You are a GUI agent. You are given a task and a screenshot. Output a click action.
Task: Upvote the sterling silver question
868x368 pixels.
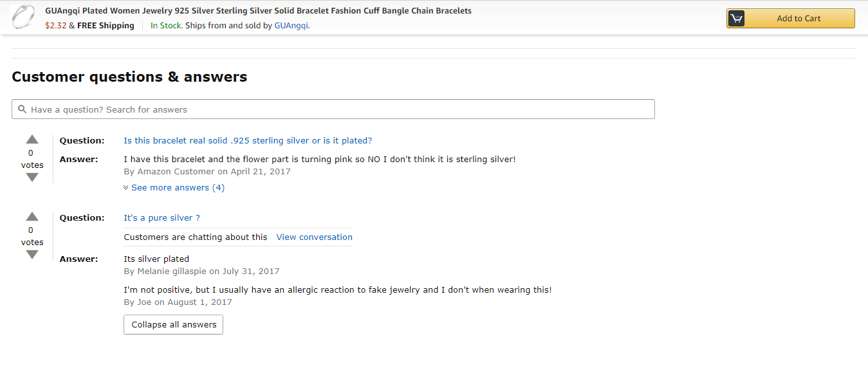32,140
